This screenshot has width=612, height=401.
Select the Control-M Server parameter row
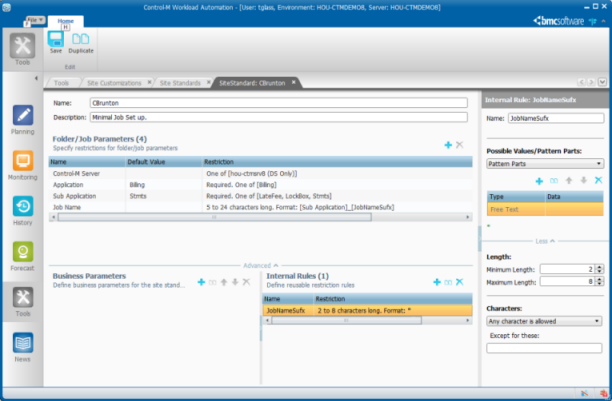tap(260, 173)
